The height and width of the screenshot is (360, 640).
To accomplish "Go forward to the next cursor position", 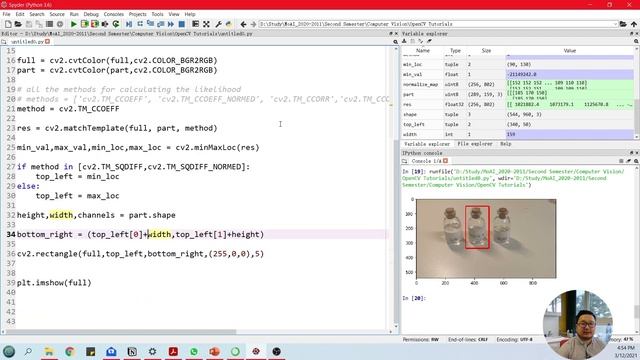I will click(253, 24).
